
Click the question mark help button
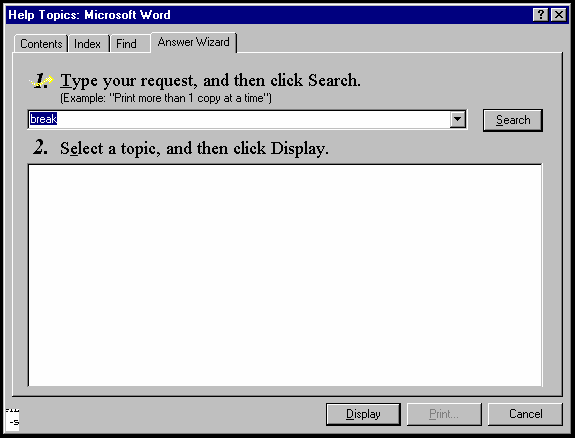pos(541,15)
